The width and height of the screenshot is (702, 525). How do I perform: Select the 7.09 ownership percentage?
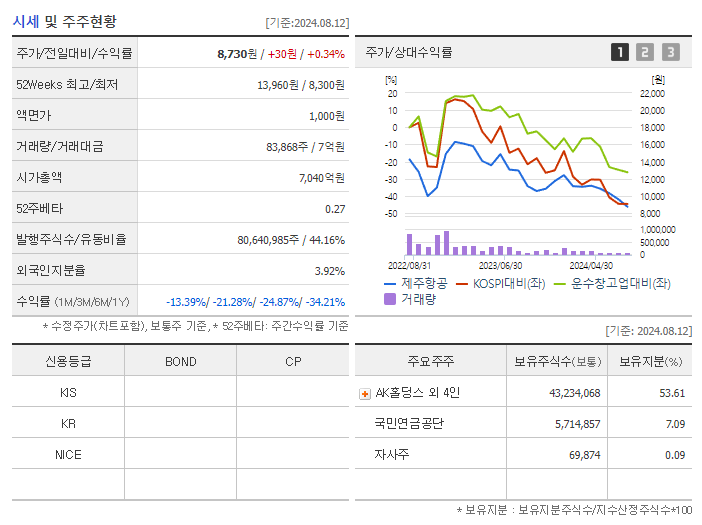coord(675,424)
